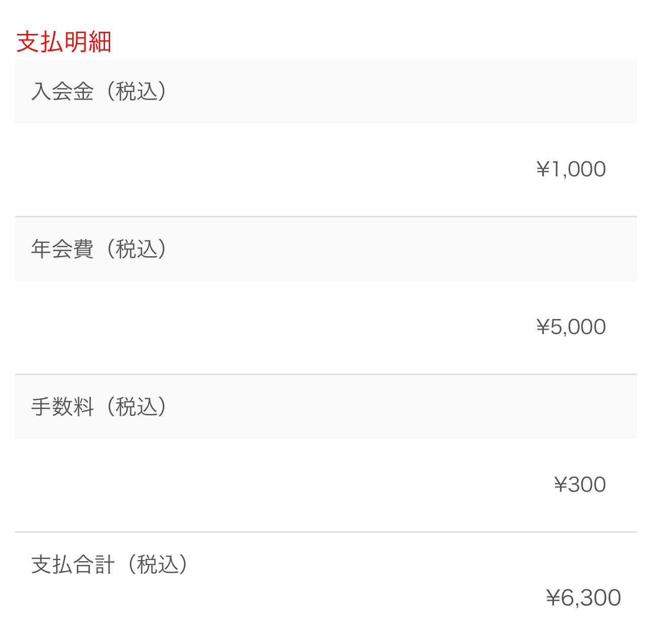Click the ¥1,000 admission fee amount
The image size is (652, 644).
(571, 169)
